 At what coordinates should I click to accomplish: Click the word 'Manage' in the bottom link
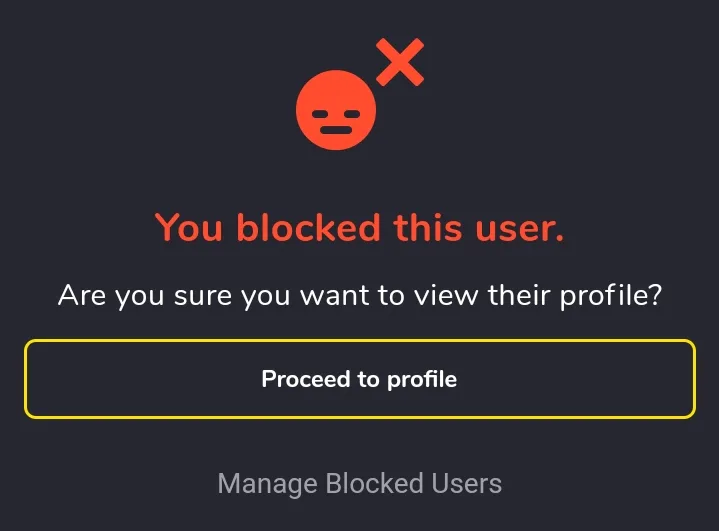267,484
